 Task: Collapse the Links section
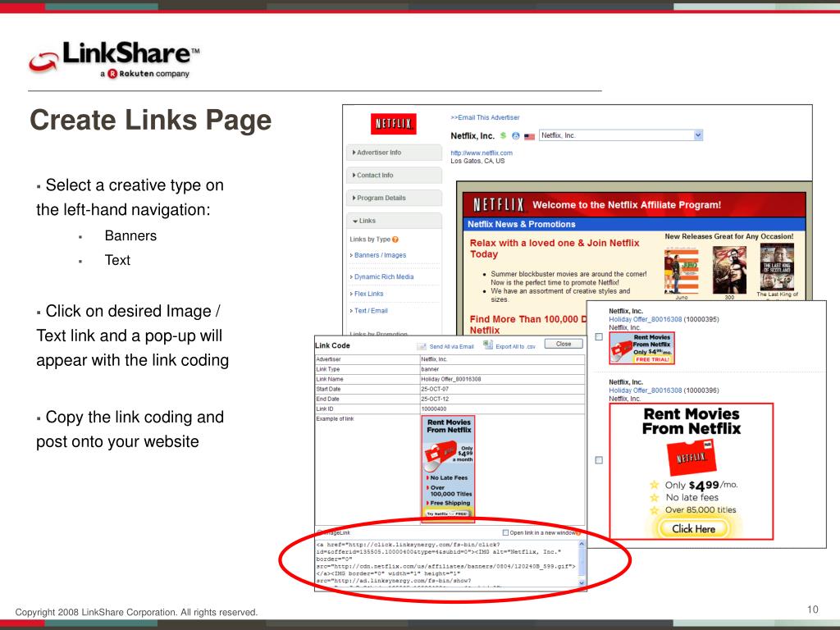(x=394, y=221)
